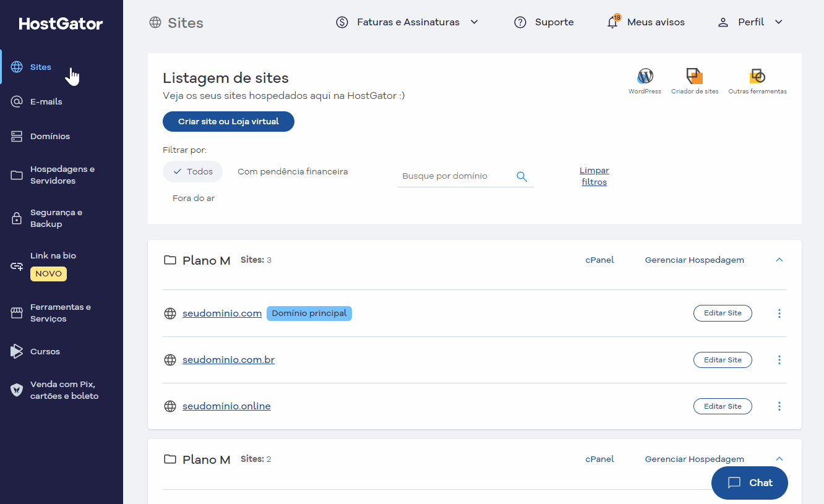Click the Suporte question mark icon
The width and height of the screenshot is (824, 504).
click(520, 22)
